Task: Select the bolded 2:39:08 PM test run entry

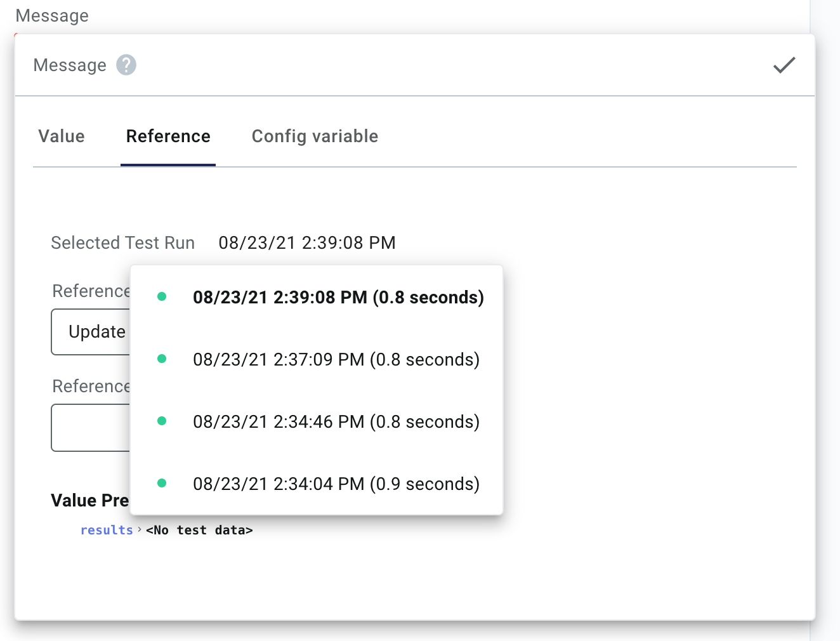Action: coord(338,297)
